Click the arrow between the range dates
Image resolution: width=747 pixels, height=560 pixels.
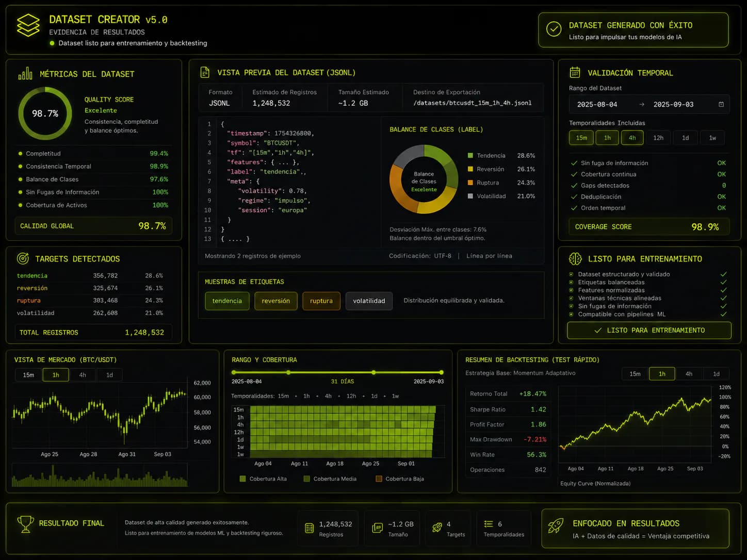(642, 104)
